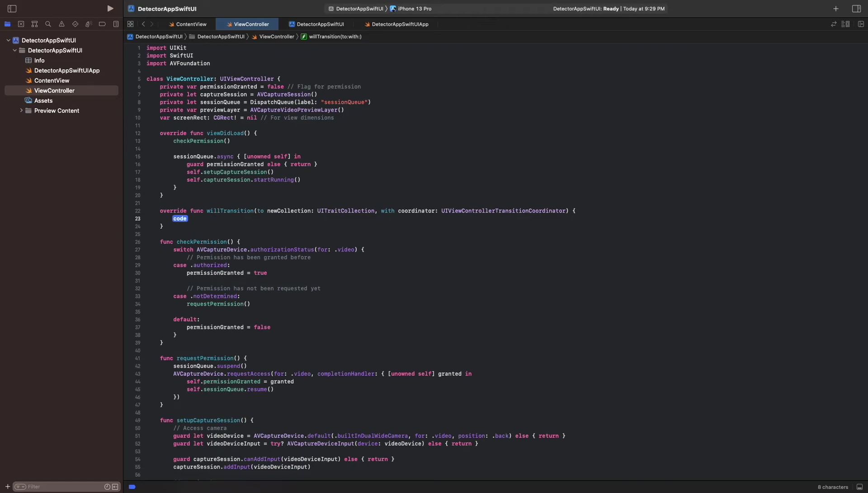Click the import AVFoundation line
Viewport: 868px width, 493px height.
point(178,63)
